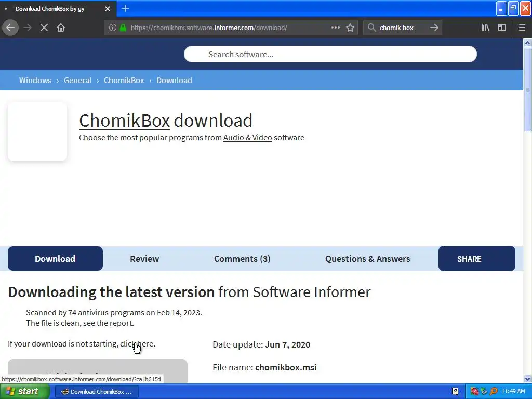Open the Firefox hamburger menu

click(x=522, y=28)
